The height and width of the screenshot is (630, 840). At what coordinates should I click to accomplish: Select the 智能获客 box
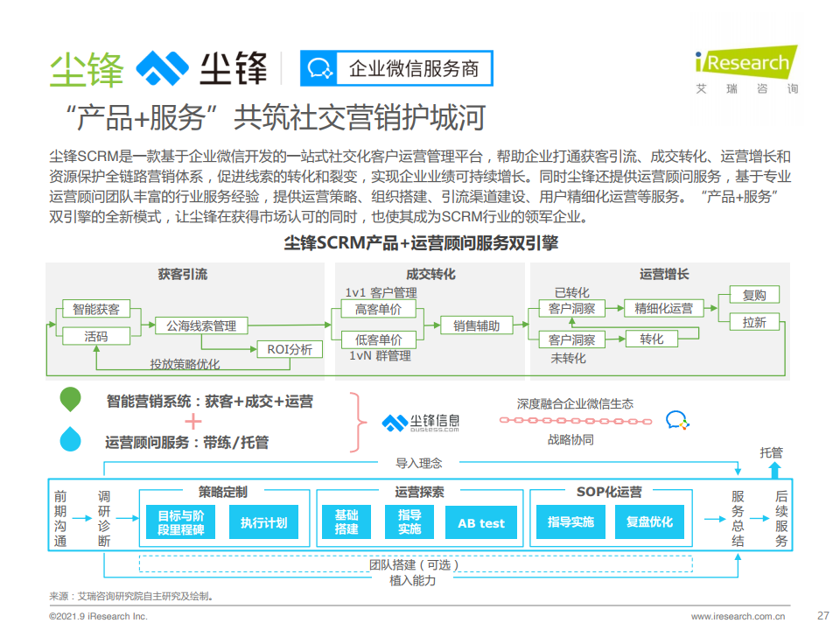[x=96, y=309]
